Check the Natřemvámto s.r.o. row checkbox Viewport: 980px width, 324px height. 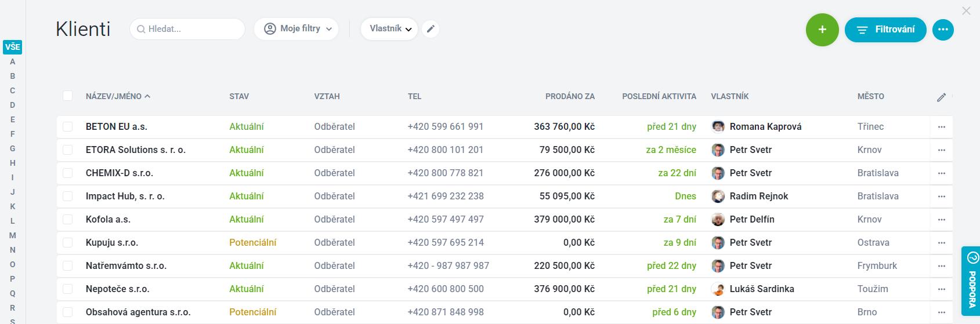click(68, 265)
